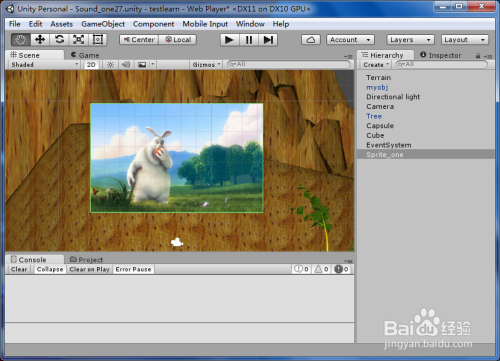
Task: Toggle the Hierarchy panel lock icon
Action: coord(478,56)
